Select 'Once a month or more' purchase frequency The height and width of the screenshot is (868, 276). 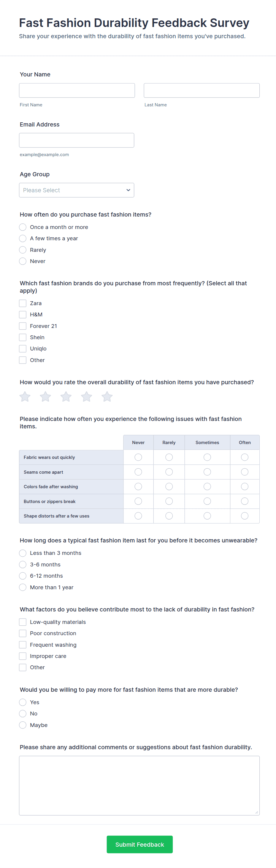coord(23,227)
